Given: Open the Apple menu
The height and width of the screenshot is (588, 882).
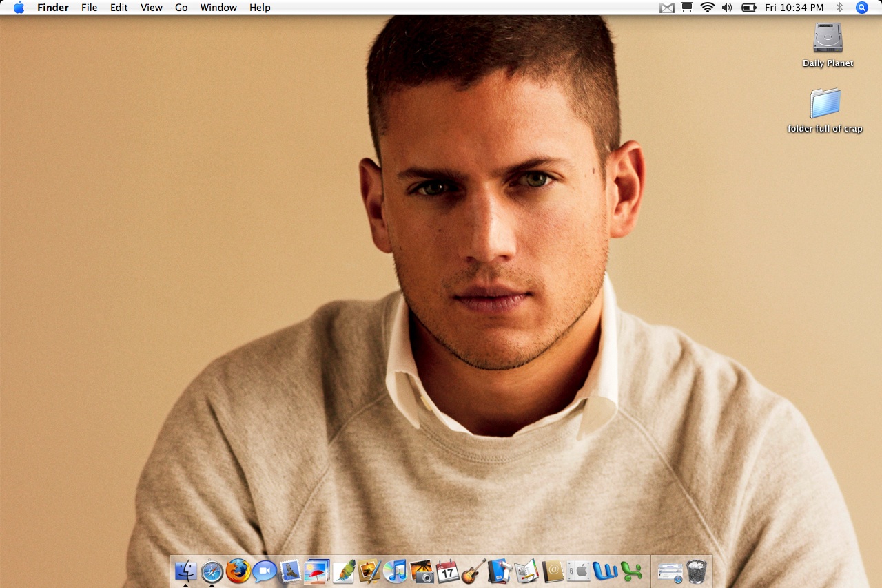Looking at the screenshot, I should [x=19, y=8].
